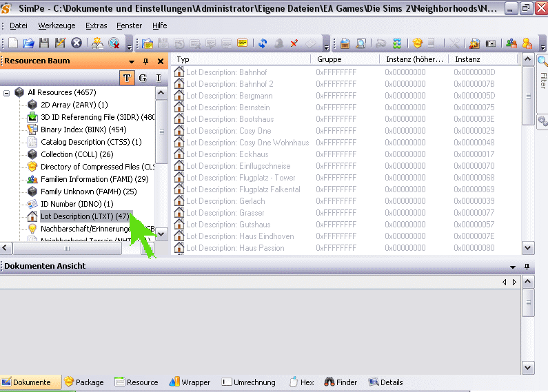Toggle the T type view button
The image size is (548, 392).
click(x=127, y=78)
